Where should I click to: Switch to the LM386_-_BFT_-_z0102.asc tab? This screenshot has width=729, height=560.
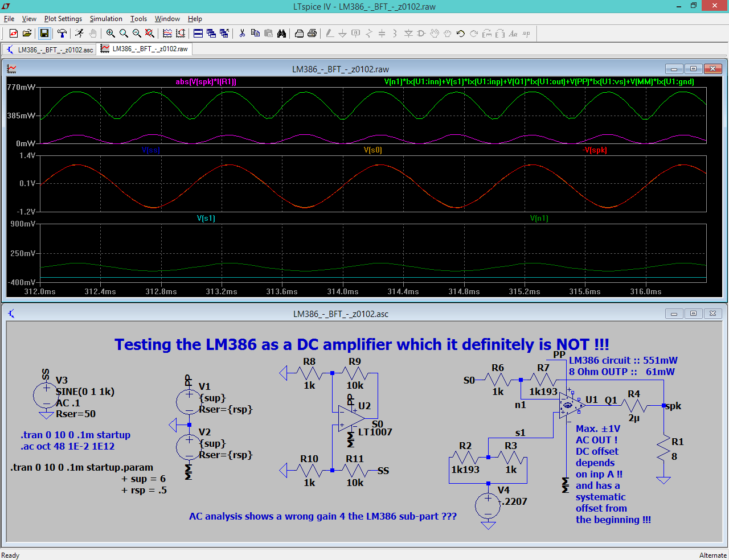point(50,50)
